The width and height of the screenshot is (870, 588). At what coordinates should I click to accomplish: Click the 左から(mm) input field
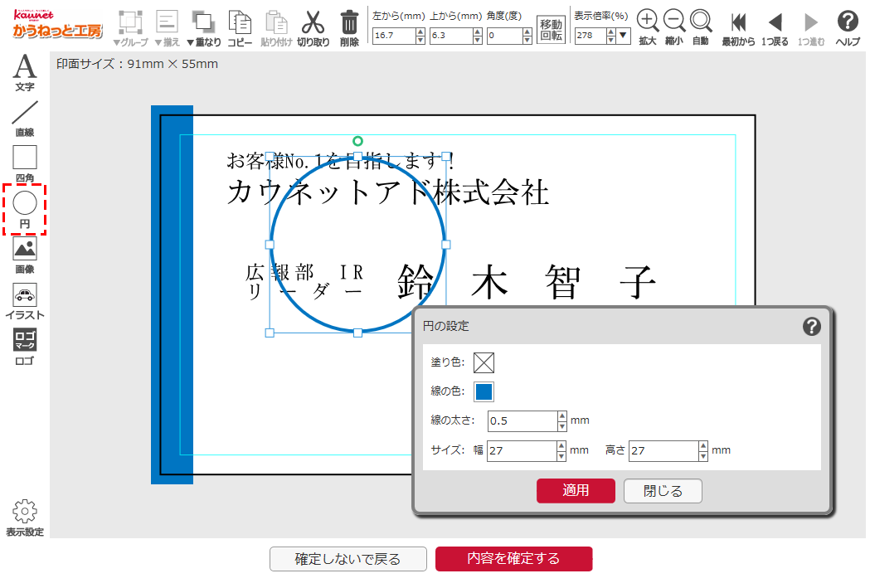pos(394,36)
